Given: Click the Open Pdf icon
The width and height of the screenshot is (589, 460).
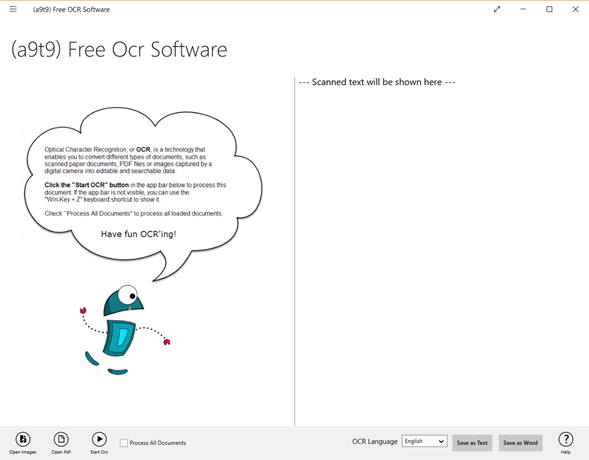Looking at the screenshot, I should (x=61, y=439).
